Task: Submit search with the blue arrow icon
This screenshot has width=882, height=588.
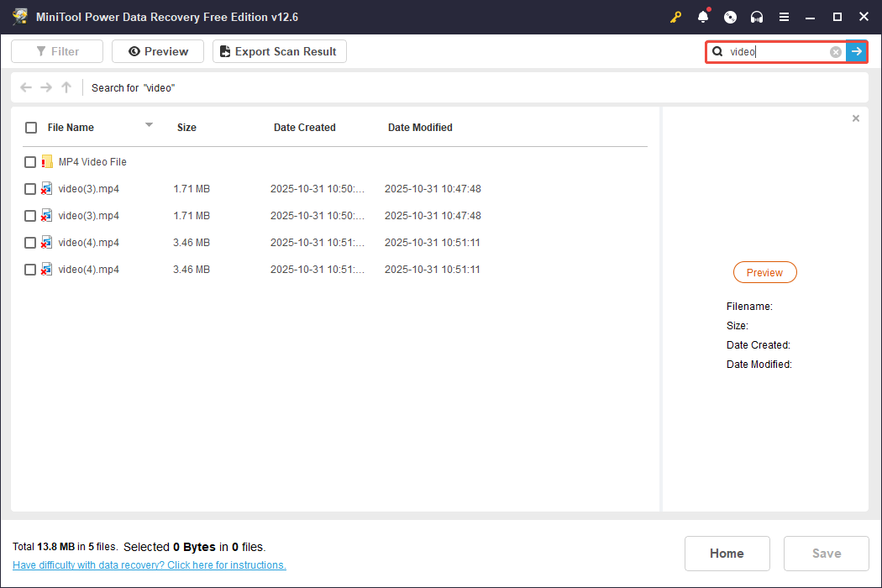Action: (857, 51)
